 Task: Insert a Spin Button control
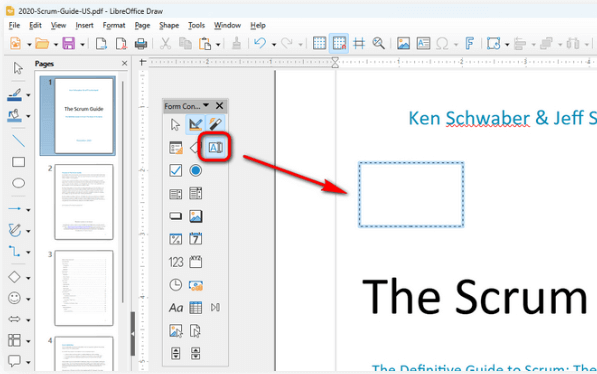(x=176, y=353)
